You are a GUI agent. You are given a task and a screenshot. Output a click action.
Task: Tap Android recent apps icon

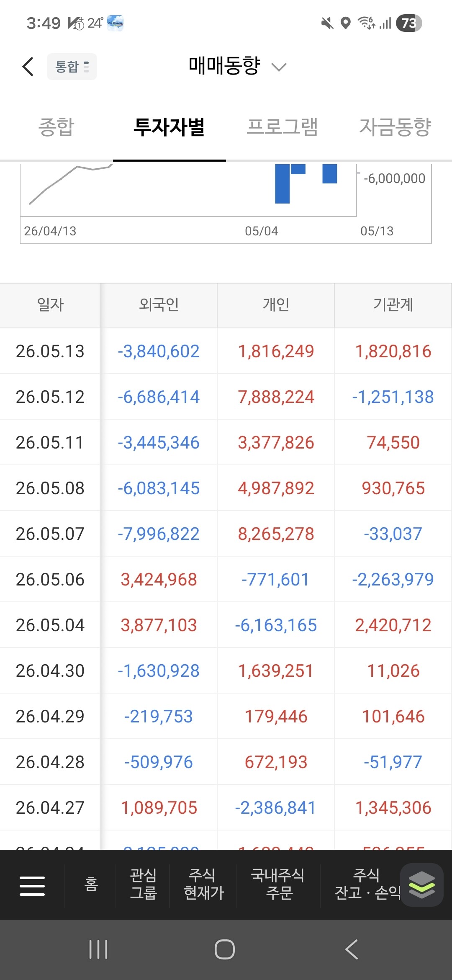click(x=98, y=949)
